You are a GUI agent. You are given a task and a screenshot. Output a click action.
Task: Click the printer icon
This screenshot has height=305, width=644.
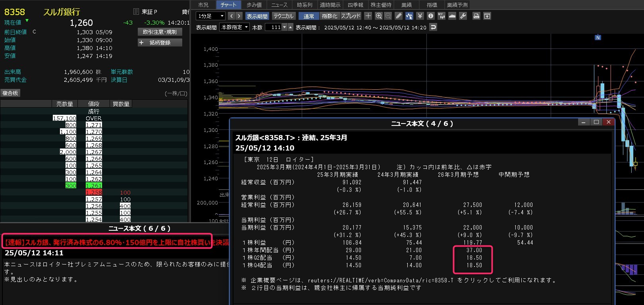[x=476, y=16]
